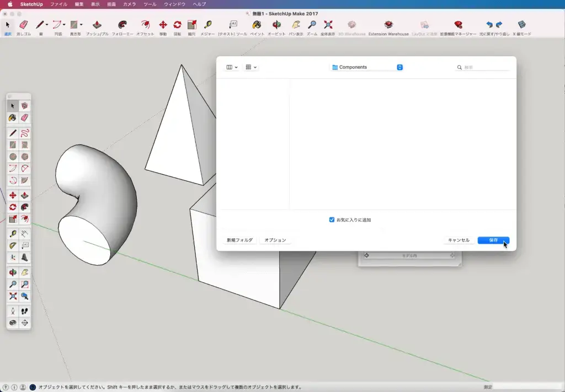Select the Dimension tool in the floating palette
This screenshot has width=565, height=392.
pyautogui.click(x=24, y=234)
